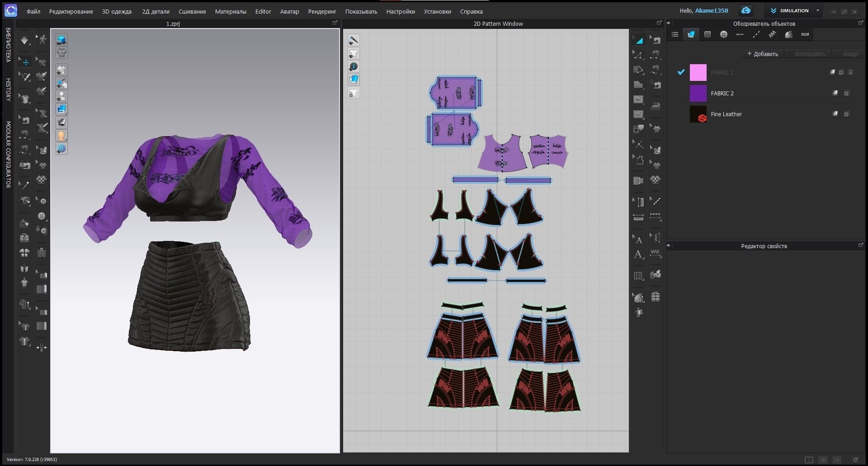Open the SIMULATION dropdown arrow
This screenshot has height=466, width=868.
coord(817,10)
